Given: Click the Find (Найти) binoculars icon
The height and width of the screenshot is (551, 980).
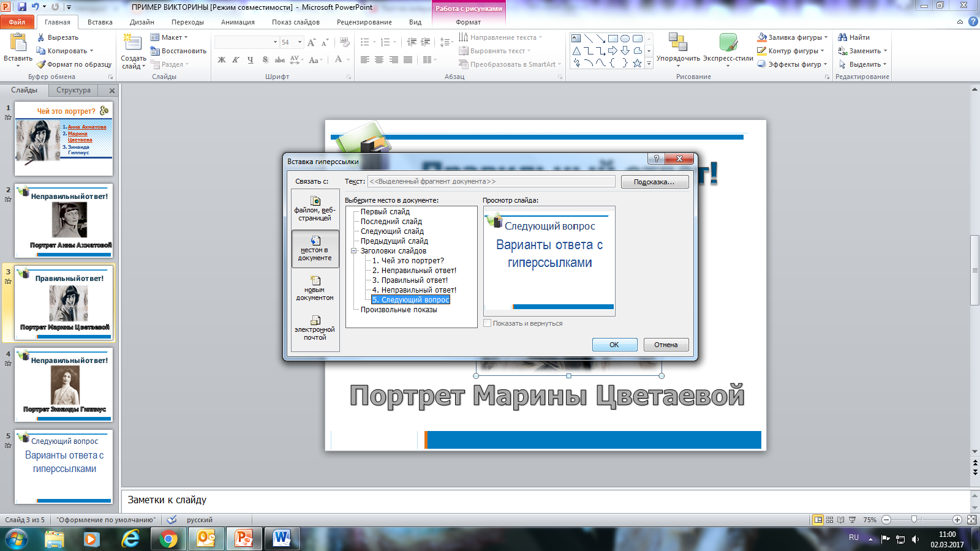Looking at the screenshot, I should pyautogui.click(x=843, y=37).
